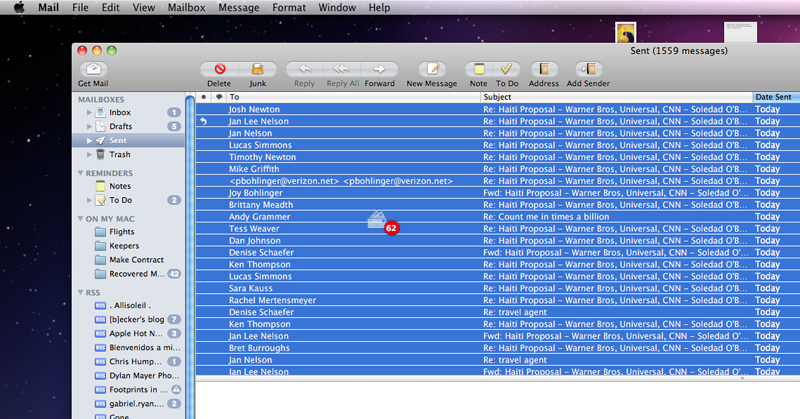Click the Reply arrow icon
Viewport: 800px width, 419px height.
(305, 69)
